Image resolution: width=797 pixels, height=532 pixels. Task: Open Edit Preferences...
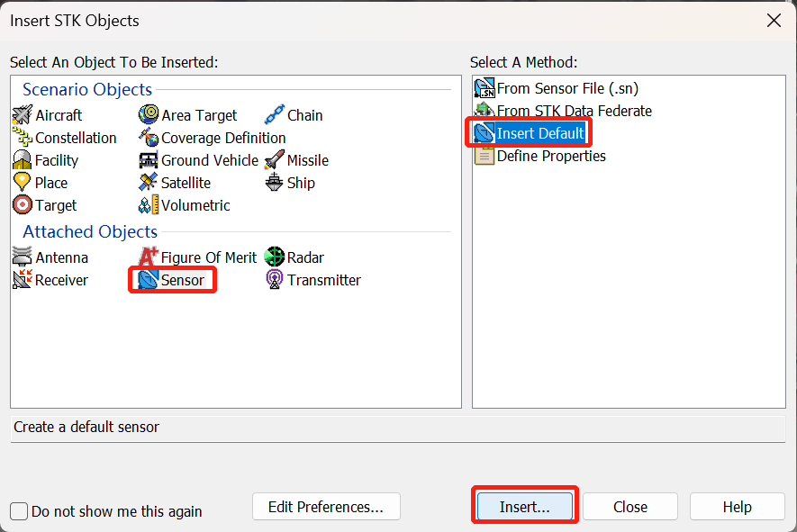coord(326,507)
